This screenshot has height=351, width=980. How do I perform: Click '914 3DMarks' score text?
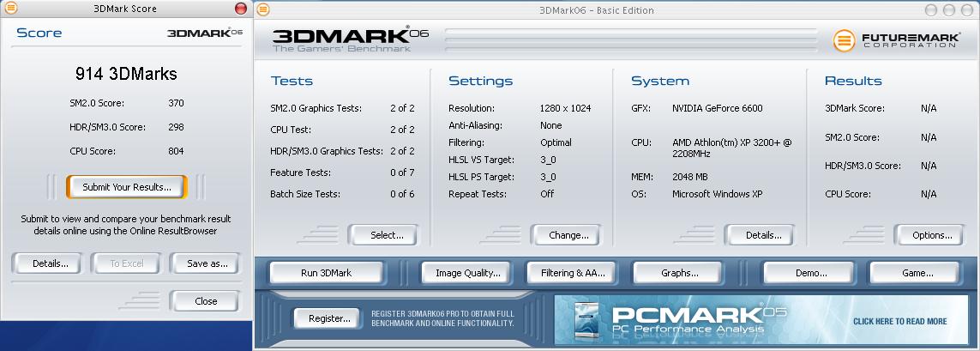[x=126, y=74]
